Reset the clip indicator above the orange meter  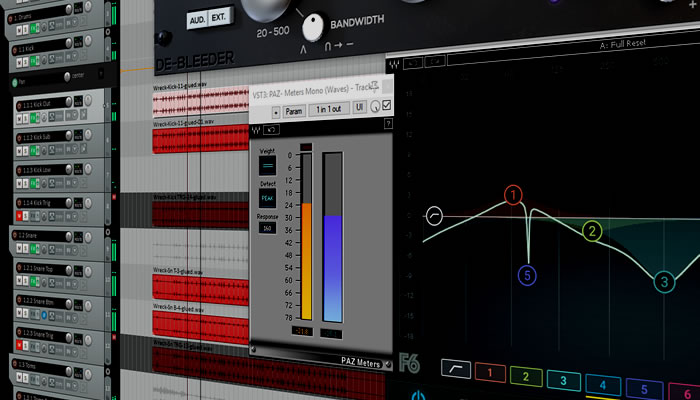pyautogui.click(x=306, y=147)
